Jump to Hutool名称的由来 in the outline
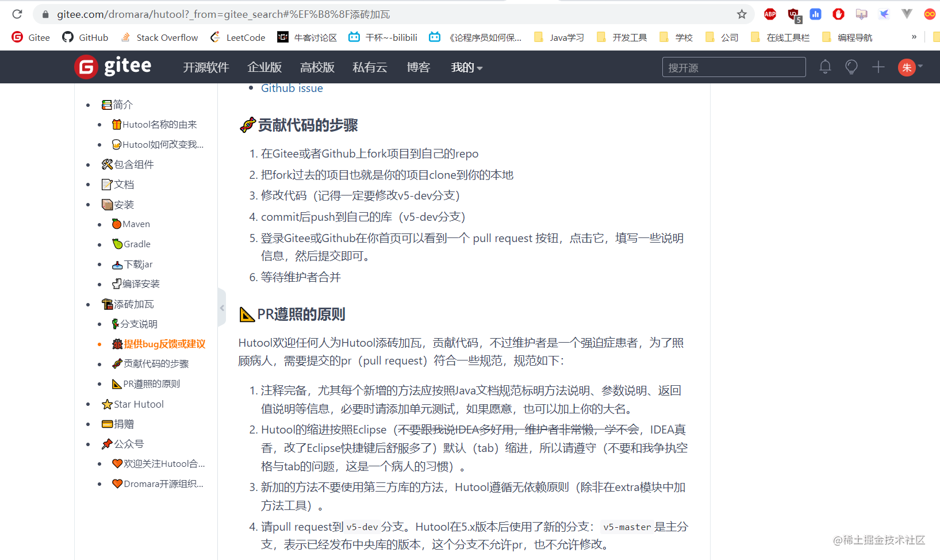Image resolution: width=940 pixels, height=560 pixels. click(x=154, y=124)
